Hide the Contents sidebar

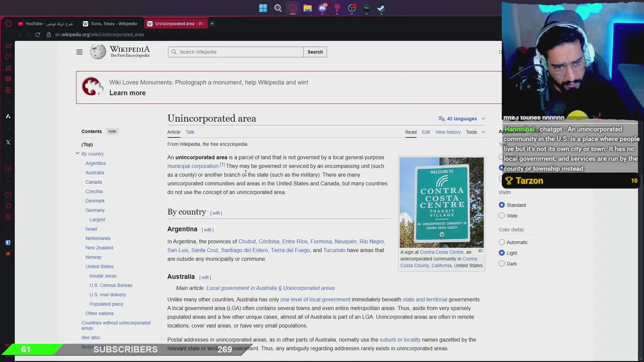112,131
